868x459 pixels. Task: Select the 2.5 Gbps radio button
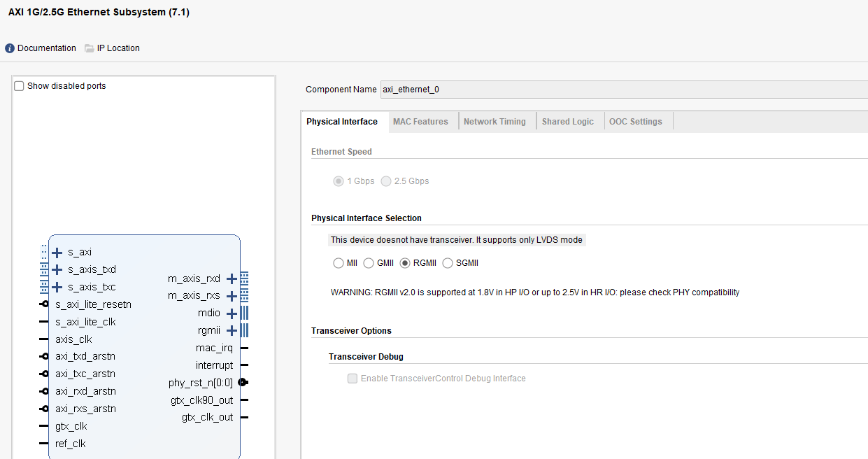pos(386,181)
